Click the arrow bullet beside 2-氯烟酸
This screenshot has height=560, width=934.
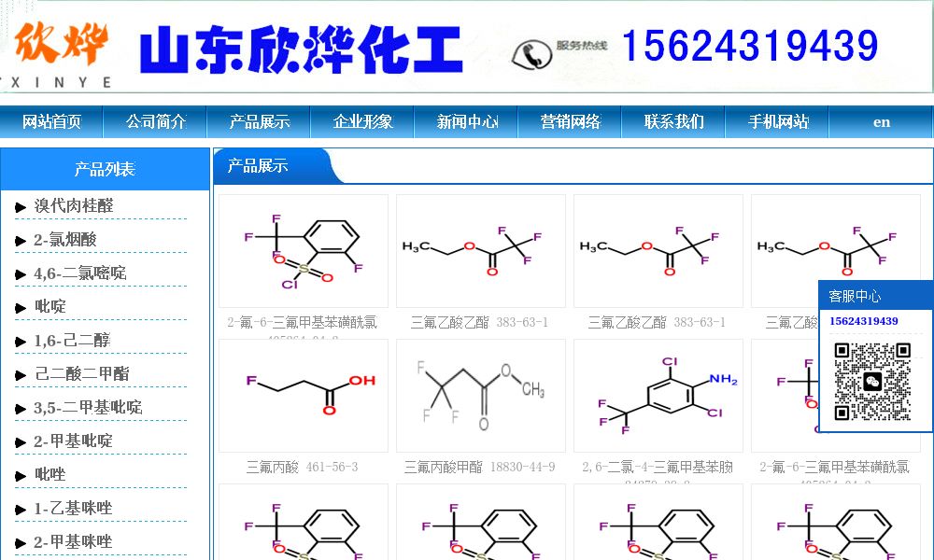pyautogui.click(x=21, y=241)
